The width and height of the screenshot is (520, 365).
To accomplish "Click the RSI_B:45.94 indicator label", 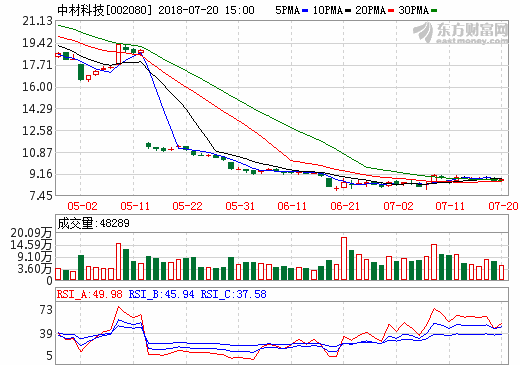I will (x=162, y=294).
